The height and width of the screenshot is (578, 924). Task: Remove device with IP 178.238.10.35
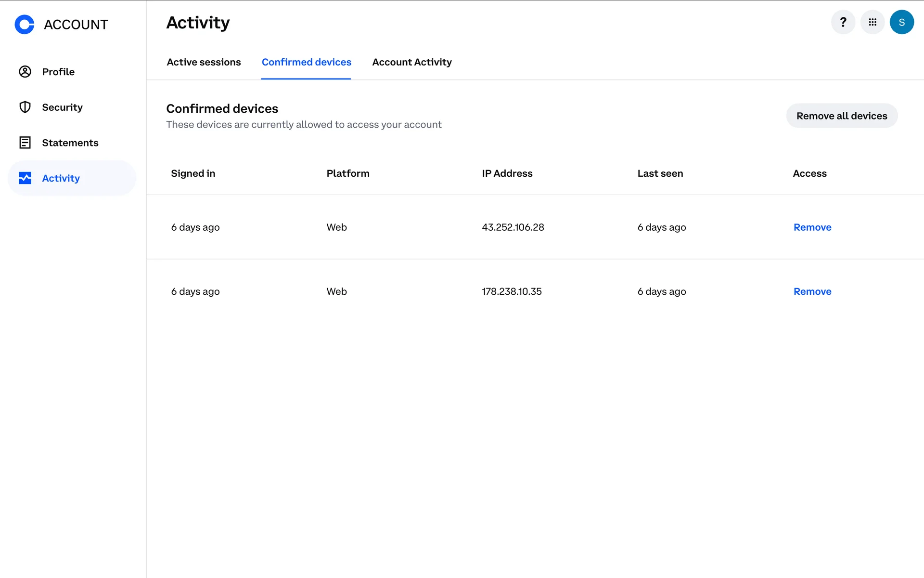click(812, 291)
